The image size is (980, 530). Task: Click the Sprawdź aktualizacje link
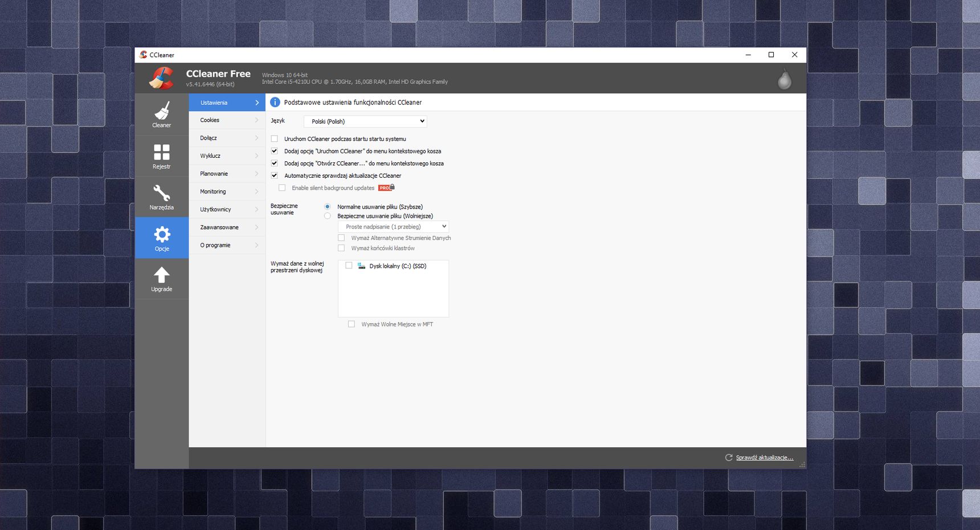765,458
